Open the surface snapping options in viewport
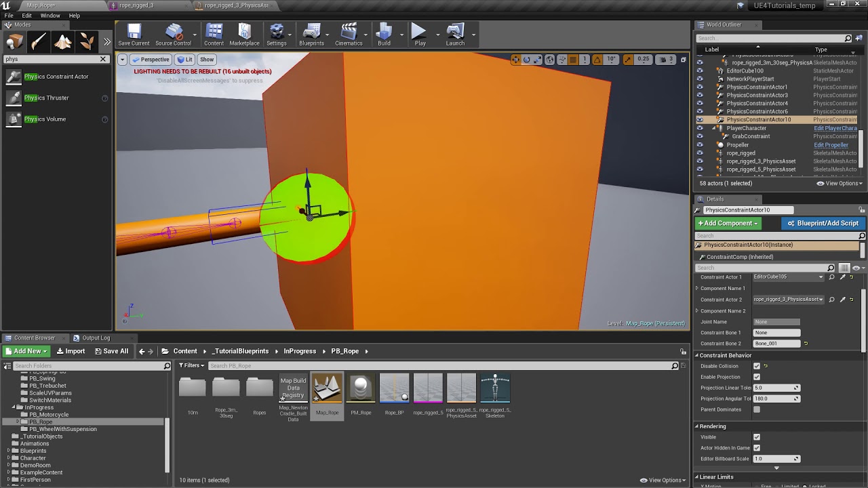Viewport: 868px width, 488px height. [x=562, y=60]
